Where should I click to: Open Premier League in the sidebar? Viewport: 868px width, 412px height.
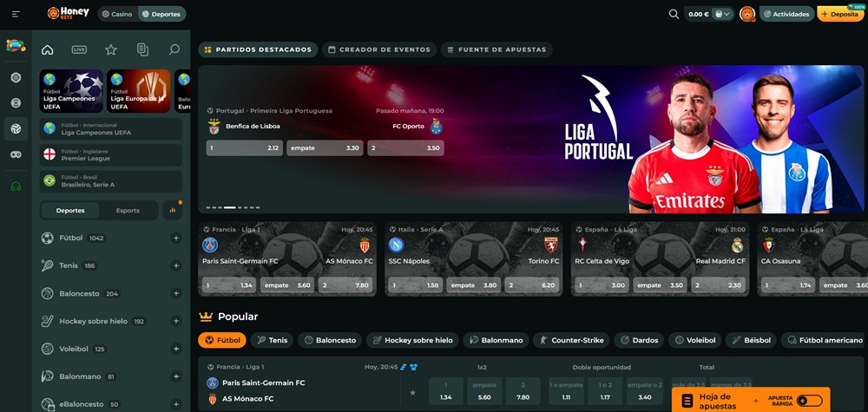point(111,155)
